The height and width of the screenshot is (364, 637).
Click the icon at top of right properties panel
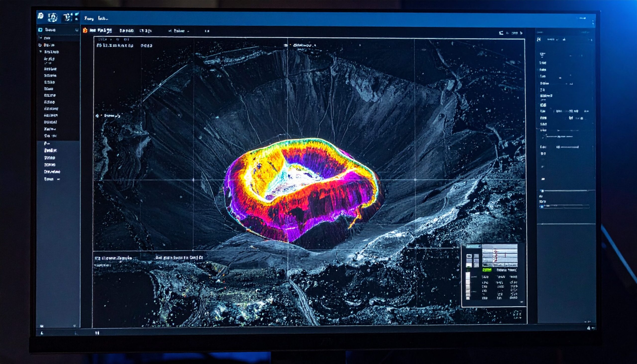[x=539, y=40]
